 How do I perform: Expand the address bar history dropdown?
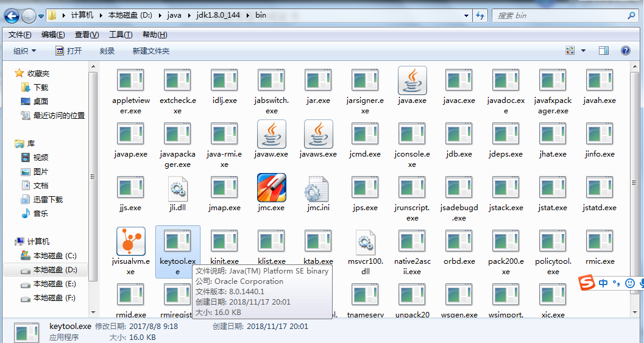tap(466, 16)
